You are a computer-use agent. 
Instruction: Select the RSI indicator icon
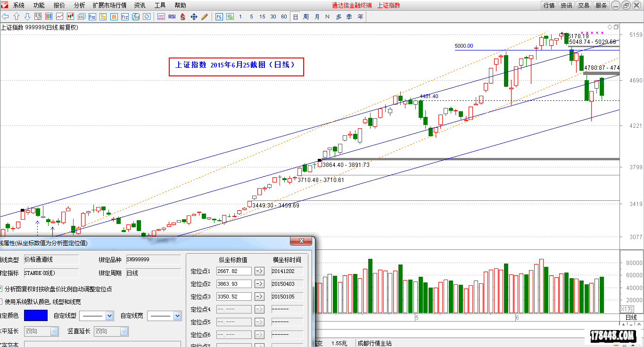coord(172,17)
